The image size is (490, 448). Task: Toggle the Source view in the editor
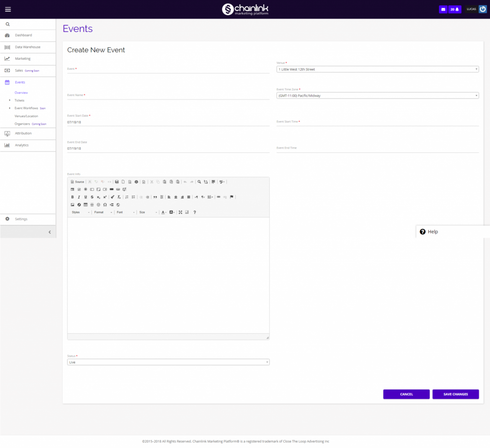tap(77, 182)
